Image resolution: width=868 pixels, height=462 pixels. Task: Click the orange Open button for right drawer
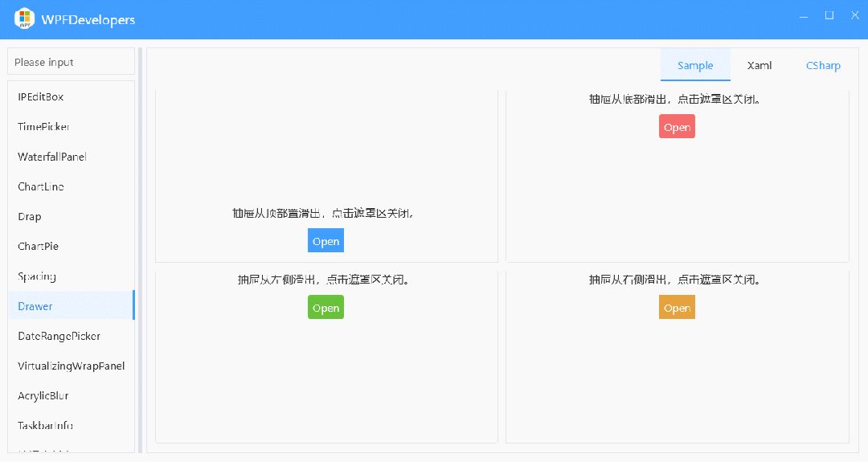tap(677, 308)
